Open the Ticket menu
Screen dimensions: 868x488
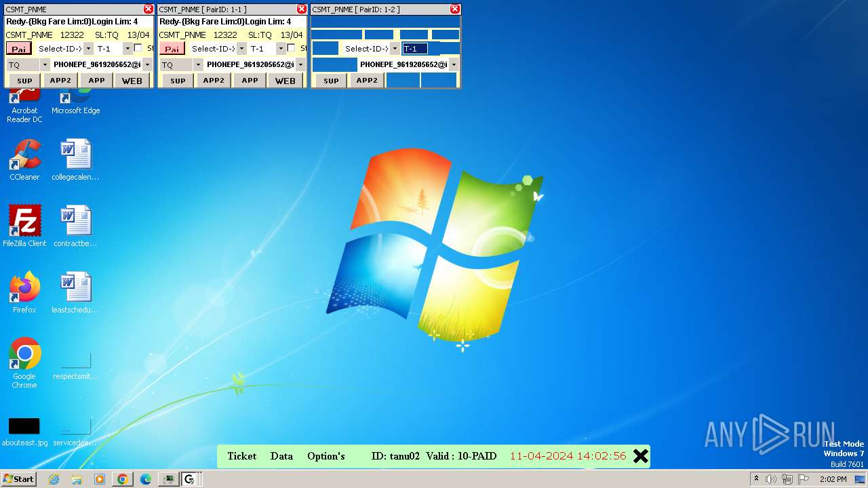coord(242,456)
